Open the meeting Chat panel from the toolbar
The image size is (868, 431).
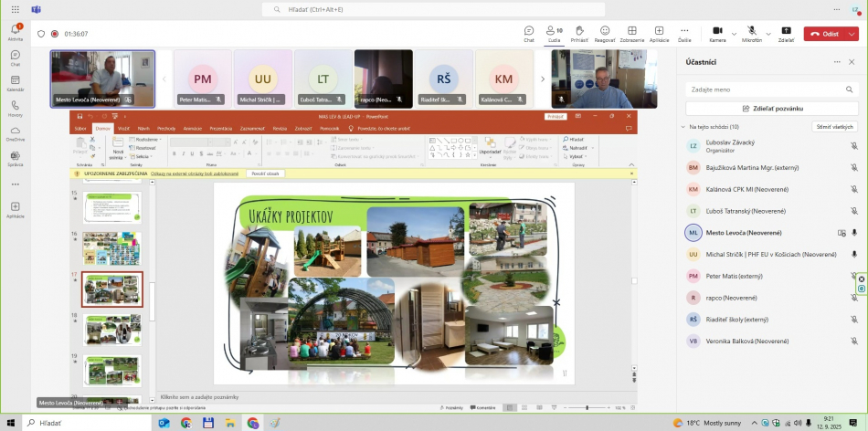pos(528,33)
